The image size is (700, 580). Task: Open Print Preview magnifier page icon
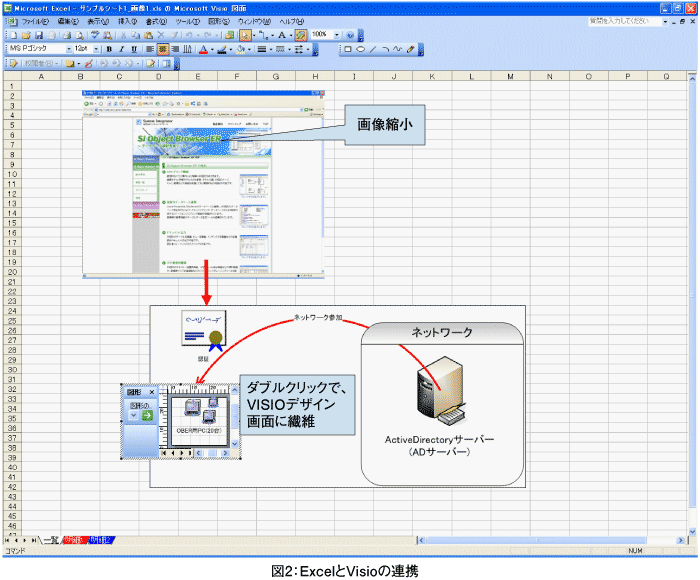[80, 35]
